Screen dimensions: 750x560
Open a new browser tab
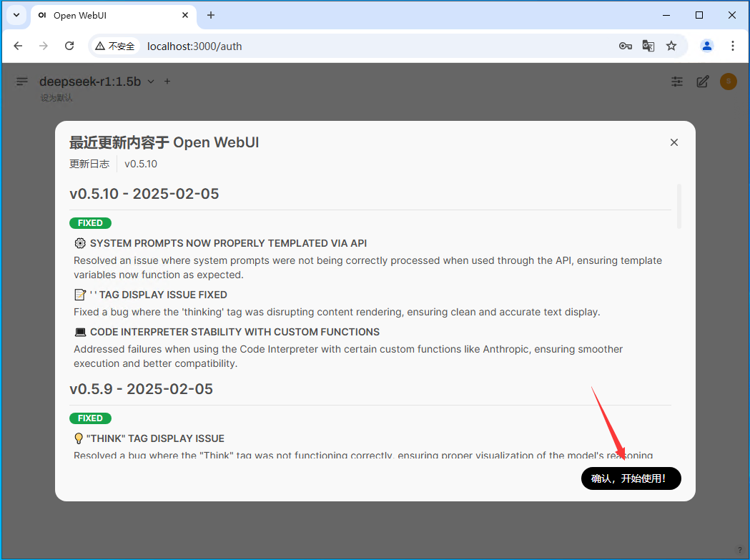pos(210,15)
